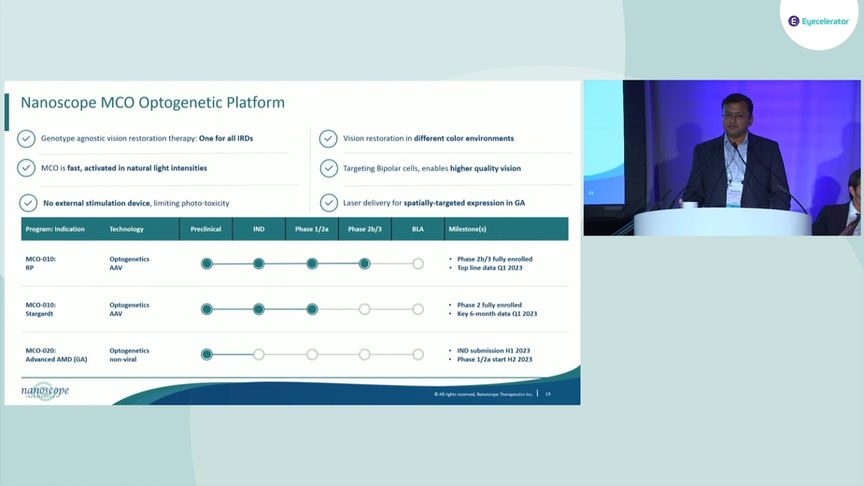Click the 'Phase 1/2a' column header
Image resolution: width=864 pixels, height=486 pixels.
click(312, 229)
